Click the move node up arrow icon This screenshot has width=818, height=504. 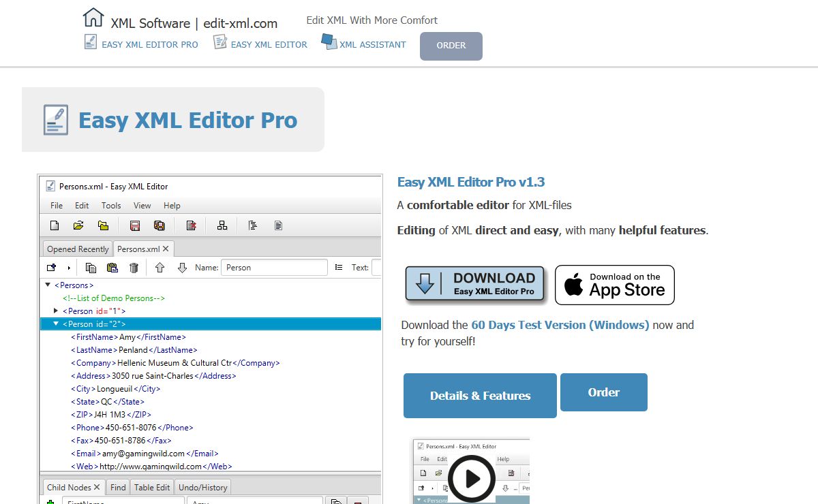pos(160,268)
